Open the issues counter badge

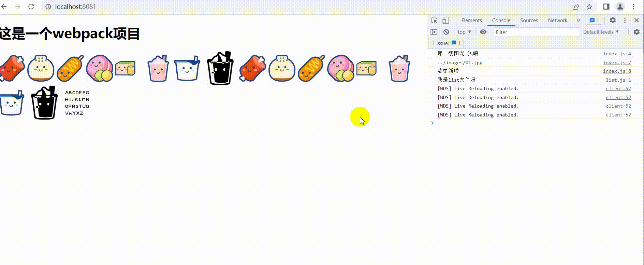coord(595,20)
